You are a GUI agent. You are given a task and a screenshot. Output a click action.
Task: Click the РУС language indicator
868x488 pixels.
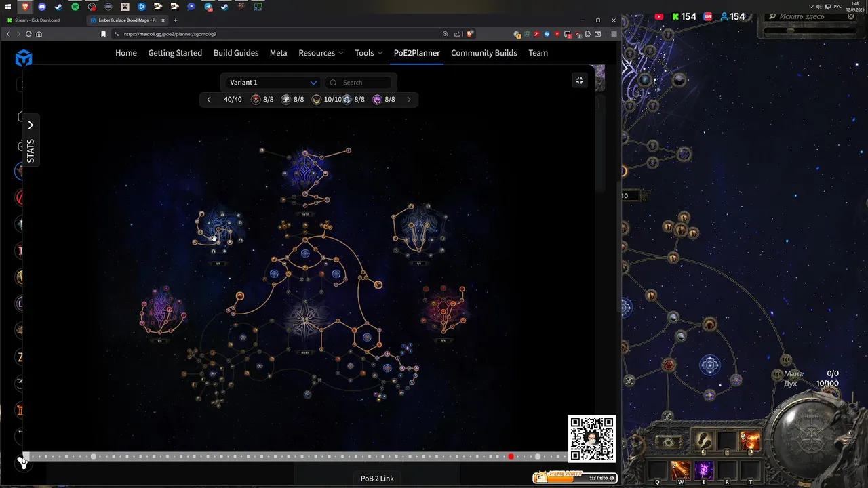point(837,7)
